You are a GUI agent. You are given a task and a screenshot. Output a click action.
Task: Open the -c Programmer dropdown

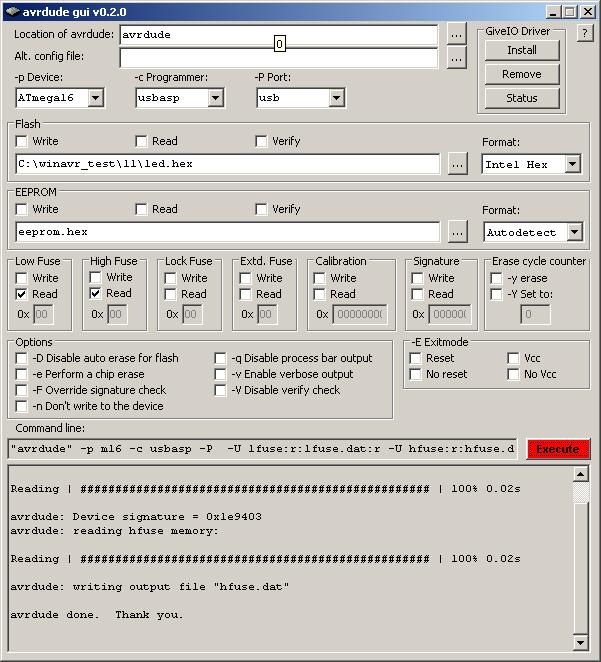[216, 98]
